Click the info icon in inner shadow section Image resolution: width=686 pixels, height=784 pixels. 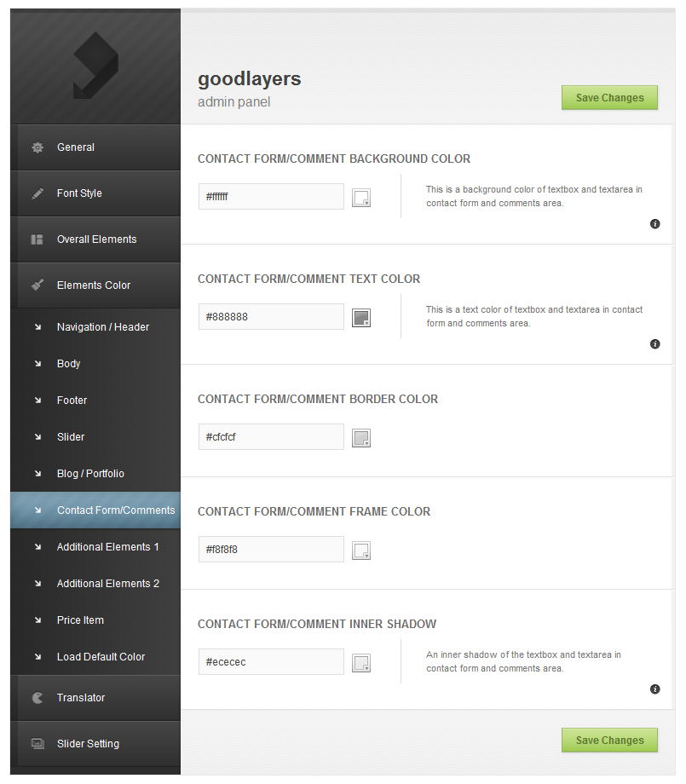(655, 689)
